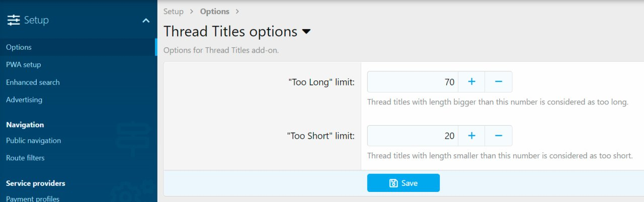
Task: Click the Setup sliders icon
Action: (14, 20)
